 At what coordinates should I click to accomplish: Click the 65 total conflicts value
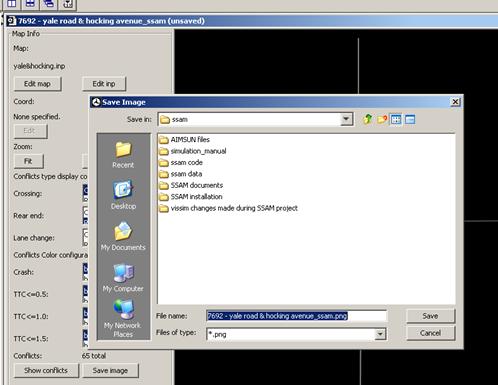[x=94, y=356]
